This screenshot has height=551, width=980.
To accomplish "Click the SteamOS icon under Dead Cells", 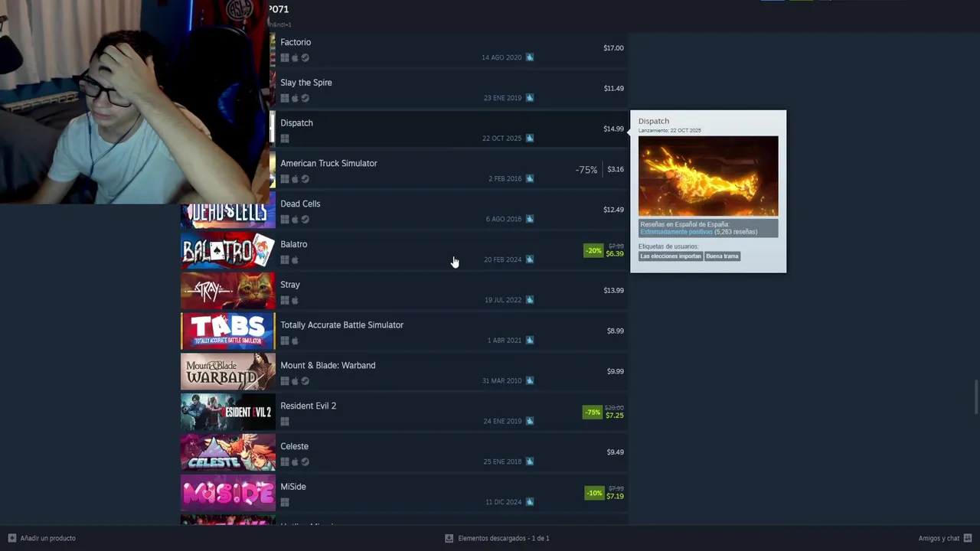I will pos(305,220).
